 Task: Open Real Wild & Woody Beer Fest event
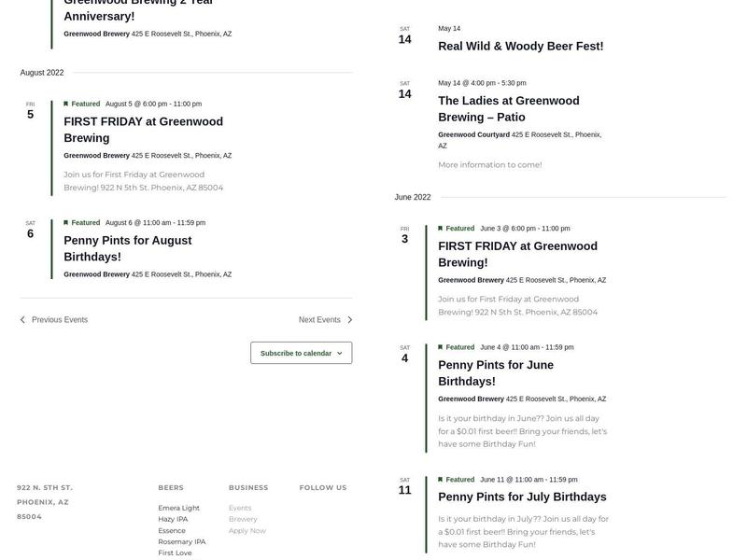click(x=520, y=47)
